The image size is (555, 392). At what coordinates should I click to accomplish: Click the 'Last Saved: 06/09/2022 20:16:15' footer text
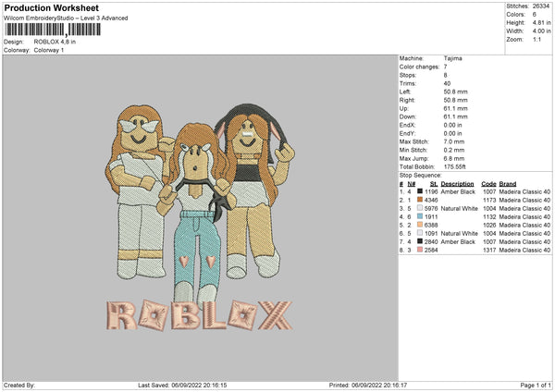(x=182, y=386)
